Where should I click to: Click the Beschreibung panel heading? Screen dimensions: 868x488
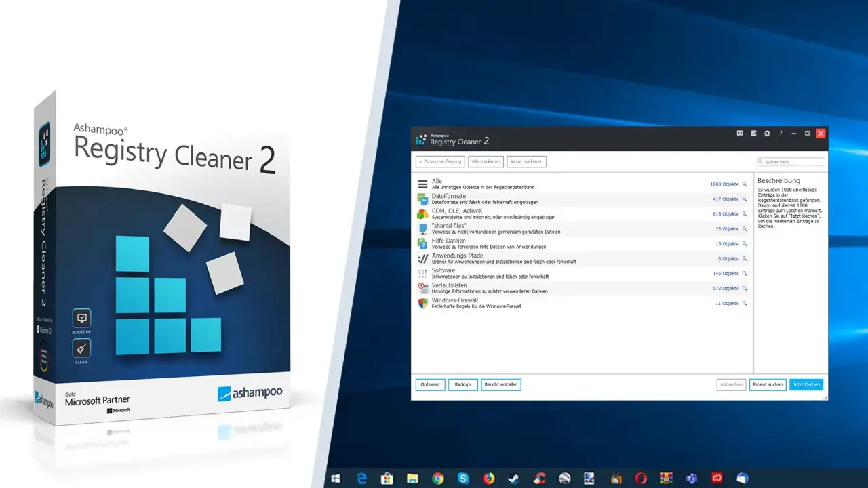coord(778,181)
